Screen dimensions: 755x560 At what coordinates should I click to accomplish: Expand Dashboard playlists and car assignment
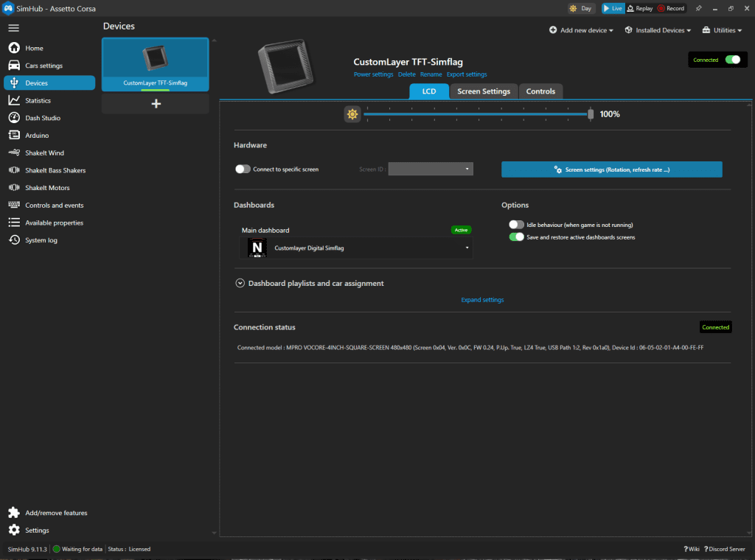[x=240, y=283]
